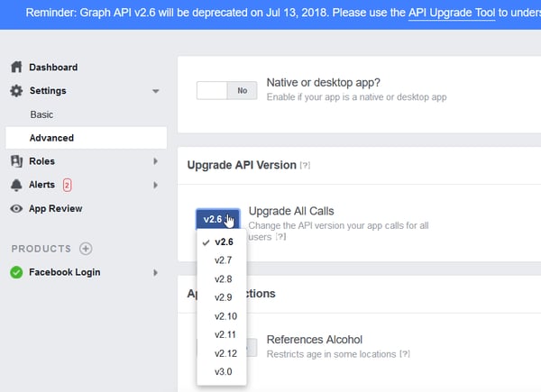541x392 pixels.
Task: Select v2.7 in the version list
Action: [x=222, y=260]
